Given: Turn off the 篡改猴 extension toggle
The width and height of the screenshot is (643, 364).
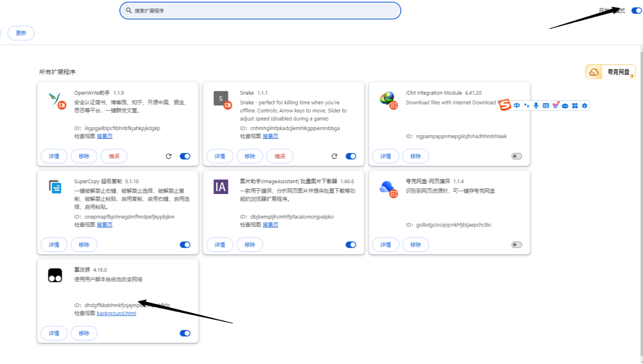Looking at the screenshot, I should click(x=185, y=333).
